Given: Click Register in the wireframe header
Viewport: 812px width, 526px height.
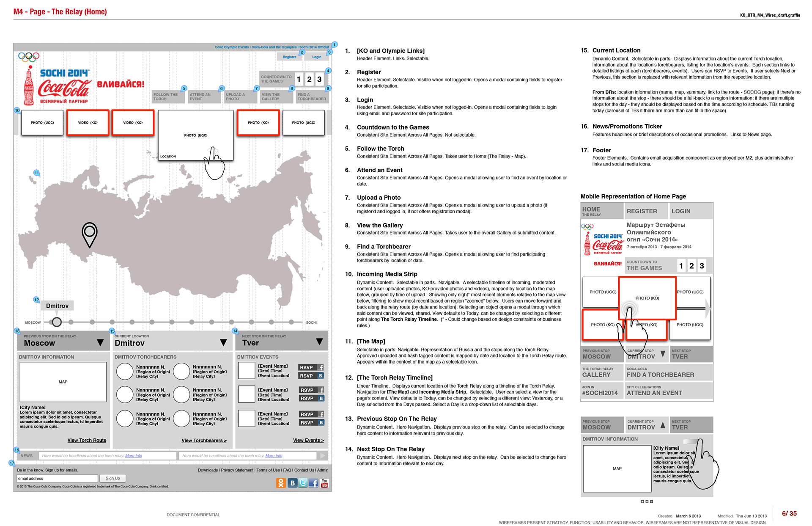Looking at the screenshot, I should [289, 57].
